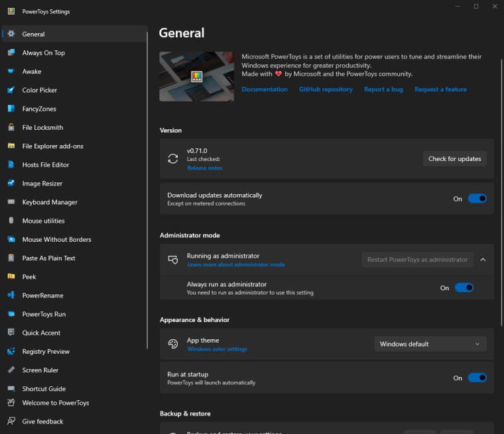Disable Download updates automatically toggle
The height and width of the screenshot is (434, 504).
tap(477, 199)
